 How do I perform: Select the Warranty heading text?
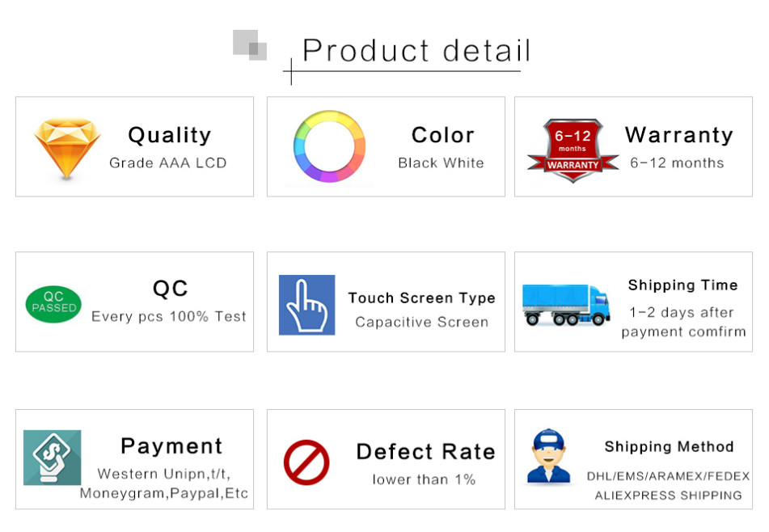click(x=678, y=135)
